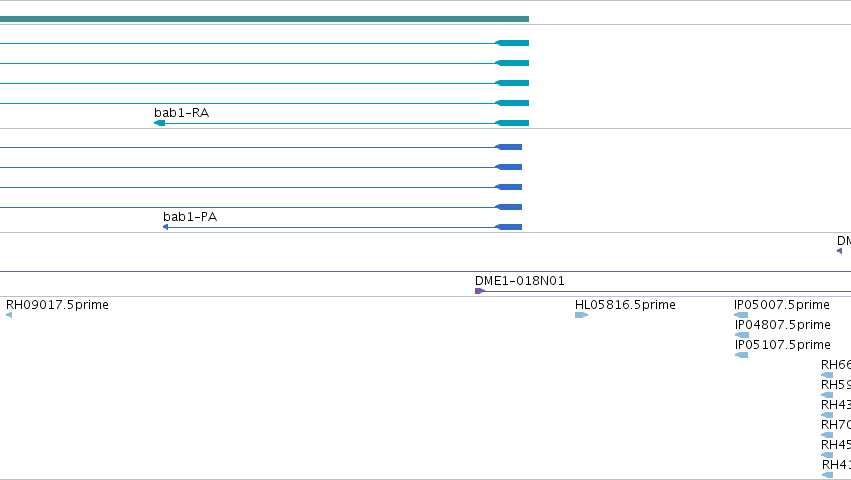This screenshot has height=480, width=851.
Task: Click the IP05007.5prime arrow glyph
Action: point(741,315)
